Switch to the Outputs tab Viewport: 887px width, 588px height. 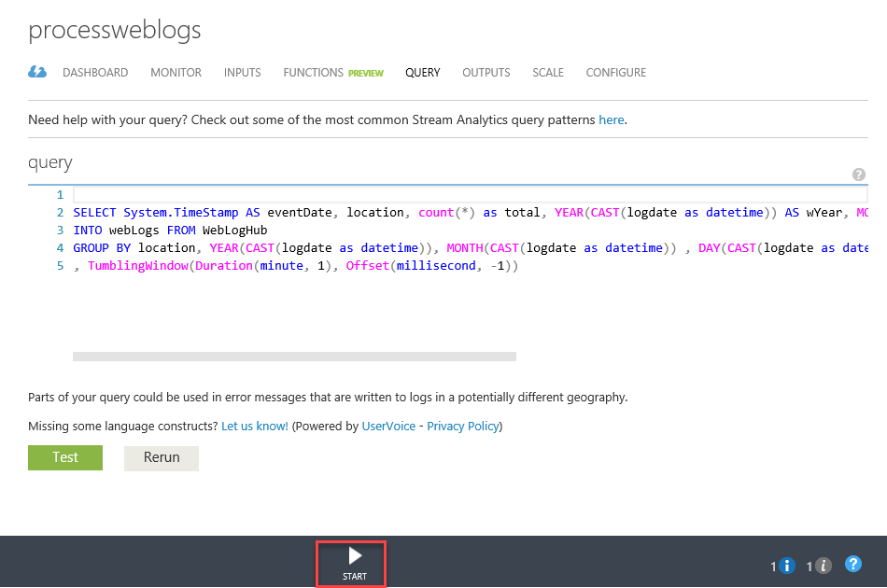point(486,73)
